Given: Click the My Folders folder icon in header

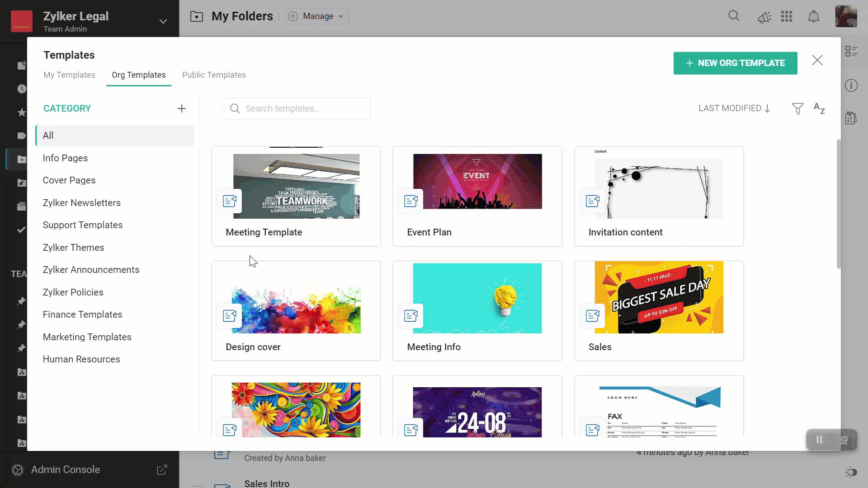Looking at the screenshot, I should 197,16.
